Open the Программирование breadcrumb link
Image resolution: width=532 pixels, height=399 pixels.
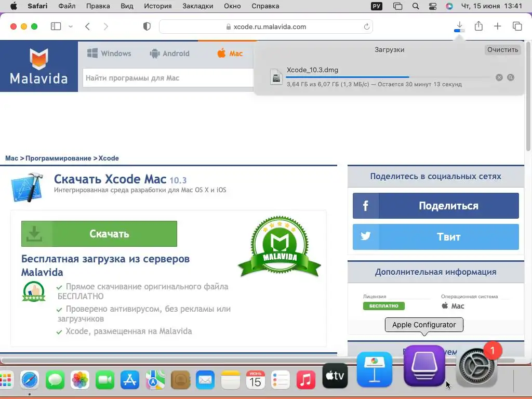(x=58, y=158)
